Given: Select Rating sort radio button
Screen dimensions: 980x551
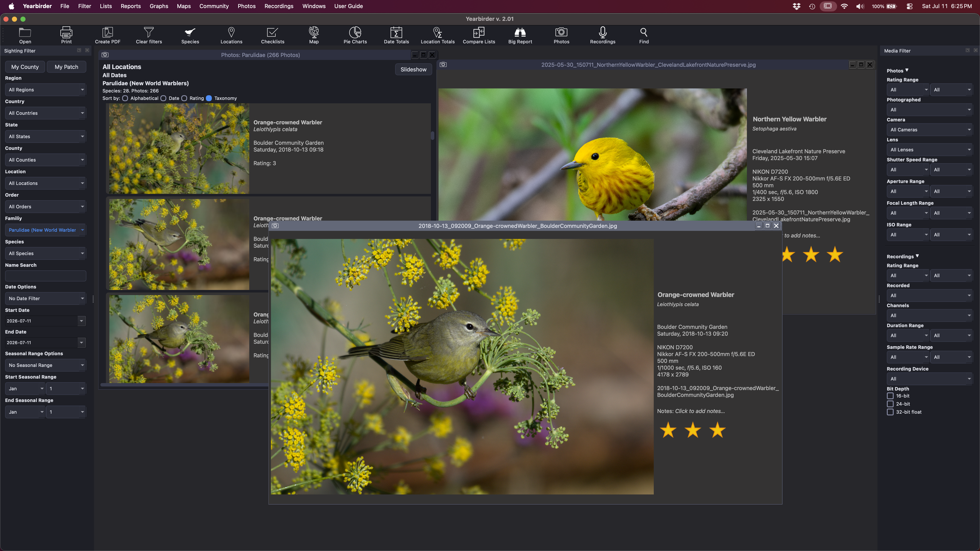Looking at the screenshot, I should tap(184, 98).
